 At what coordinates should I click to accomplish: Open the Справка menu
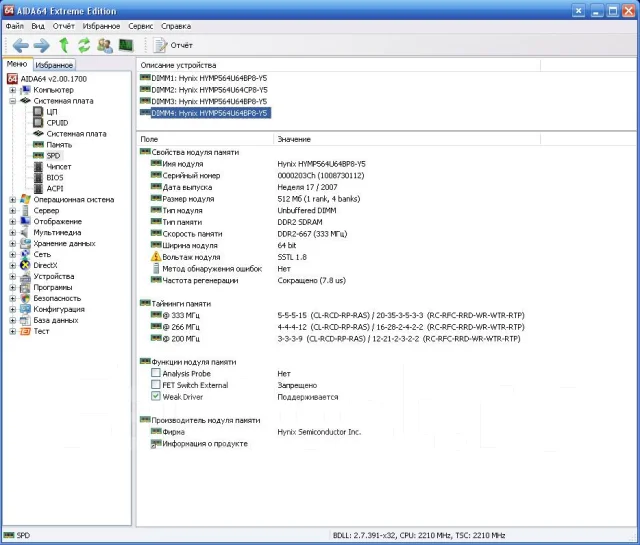pyautogui.click(x=176, y=26)
